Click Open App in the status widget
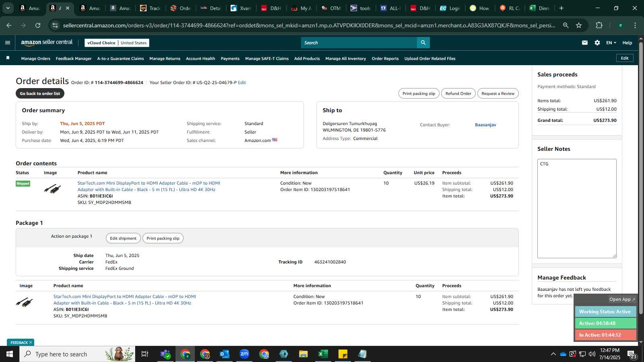 point(622,299)
